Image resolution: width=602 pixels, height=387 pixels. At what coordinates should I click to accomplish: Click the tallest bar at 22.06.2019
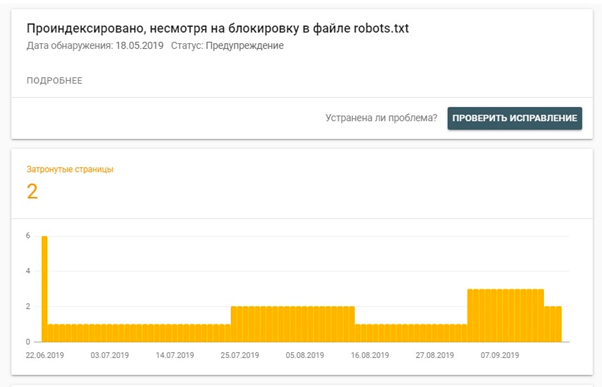(x=45, y=289)
